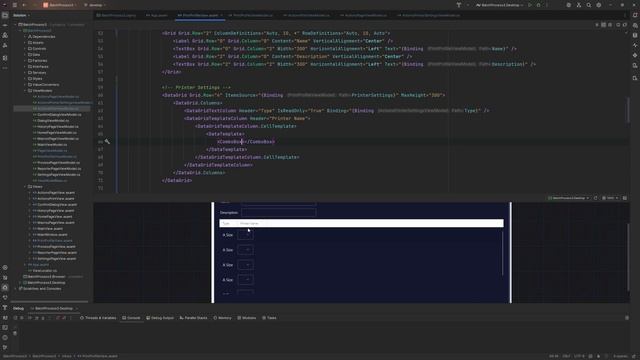Open SettingsPageView.axaml file
Viewport: 640px width, 360px height.
pyautogui.click(x=54, y=259)
